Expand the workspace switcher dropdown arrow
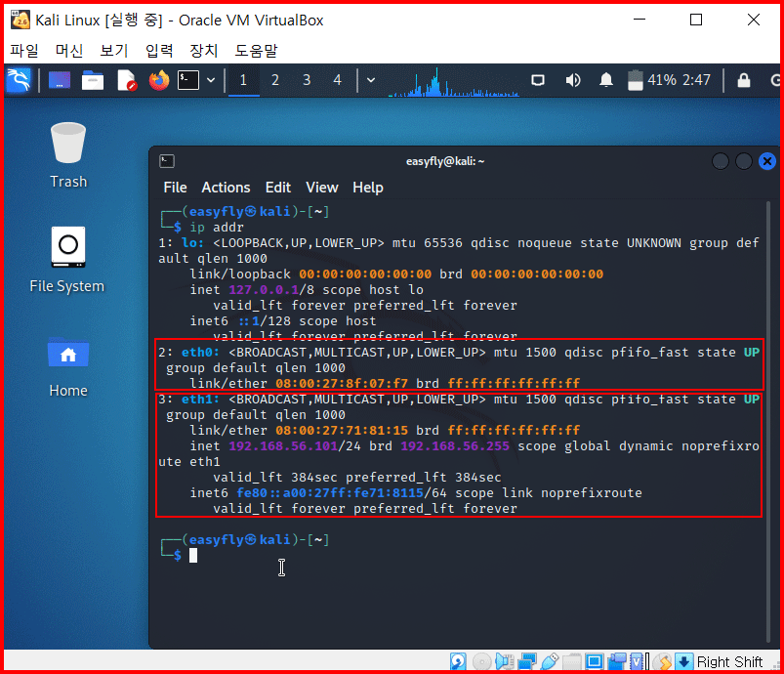Viewport: 784px width, 674px height. (x=371, y=80)
